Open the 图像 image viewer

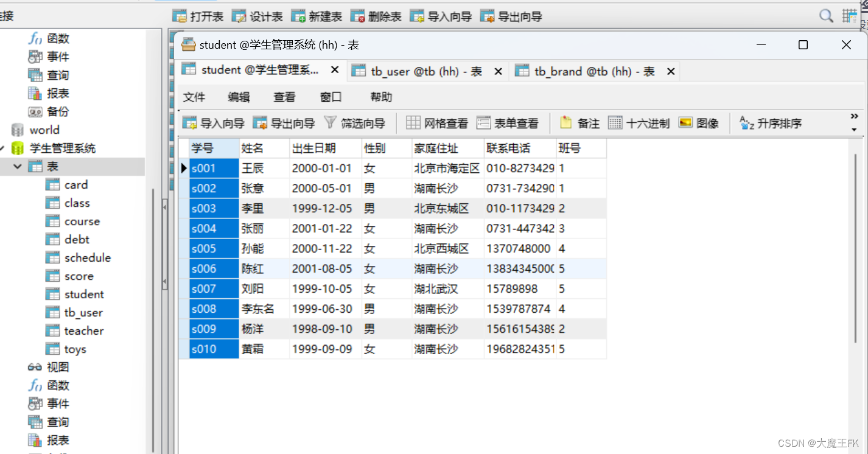(x=699, y=122)
